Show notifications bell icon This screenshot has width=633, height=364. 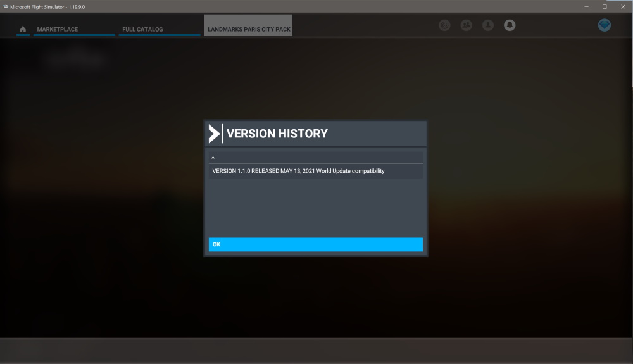coord(510,25)
